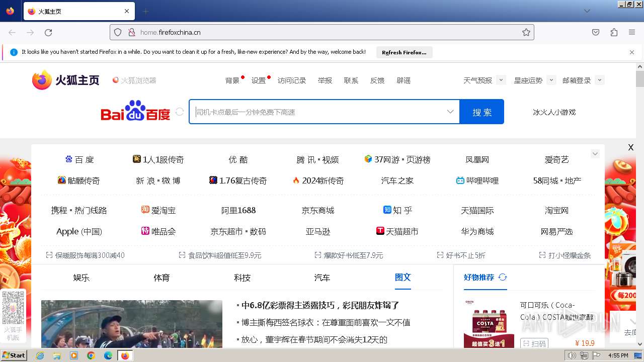The height and width of the screenshot is (362, 644).
Task: Open a new tab with the plus button
Action: pos(145,11)
